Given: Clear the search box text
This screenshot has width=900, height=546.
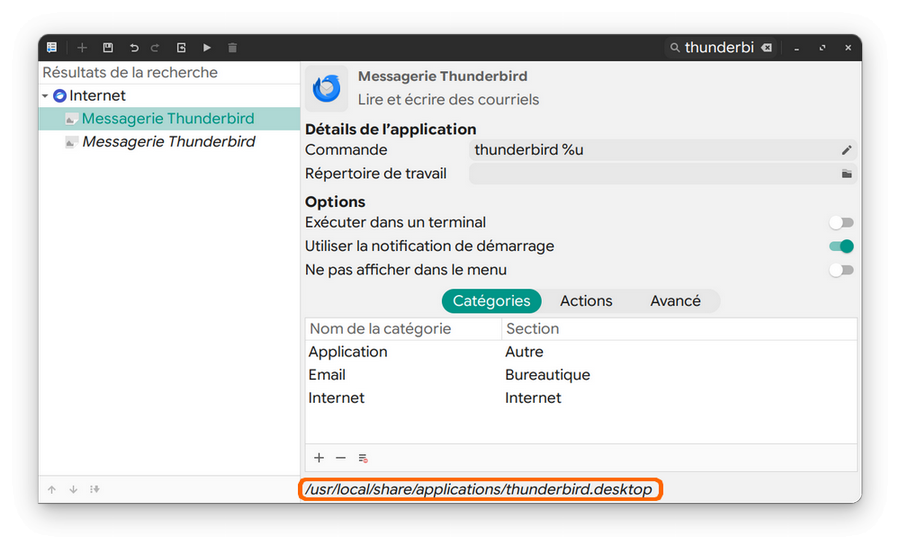Looking at the screenshot, I should click(766, 47).
